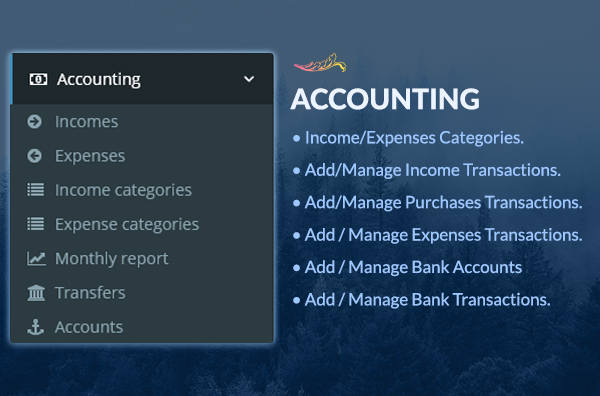The image size is (600, 396).
Task: Click the anchor icon beside Accounts
Action: pos(35,327)
